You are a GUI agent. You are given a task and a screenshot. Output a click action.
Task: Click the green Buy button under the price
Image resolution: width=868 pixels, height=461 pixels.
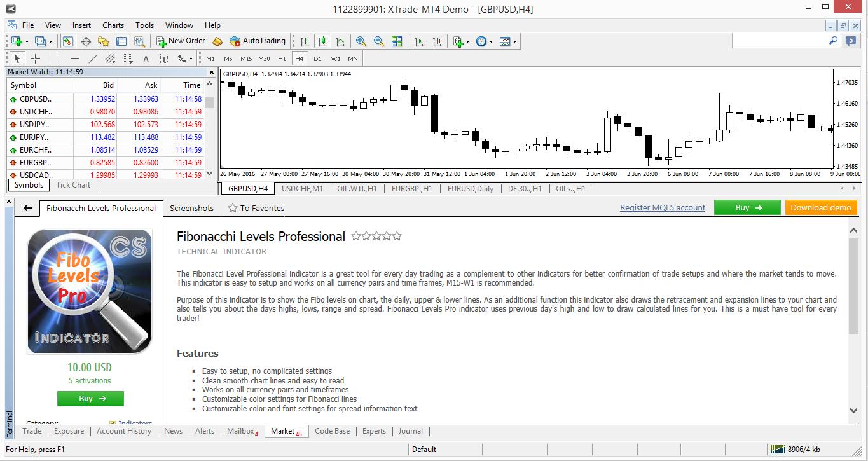pyautogui.click(x=90, y=399)
